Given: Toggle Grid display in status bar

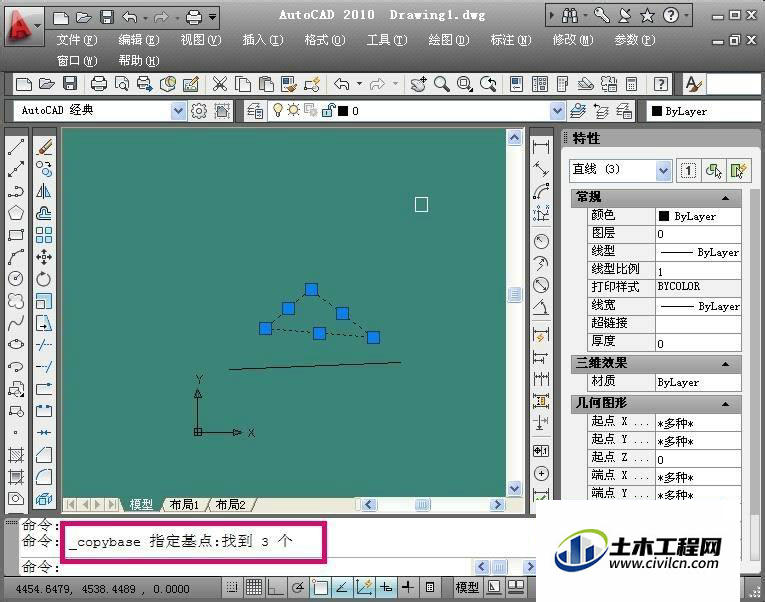Looking at the screenshot, I should (x=254, y=588).
